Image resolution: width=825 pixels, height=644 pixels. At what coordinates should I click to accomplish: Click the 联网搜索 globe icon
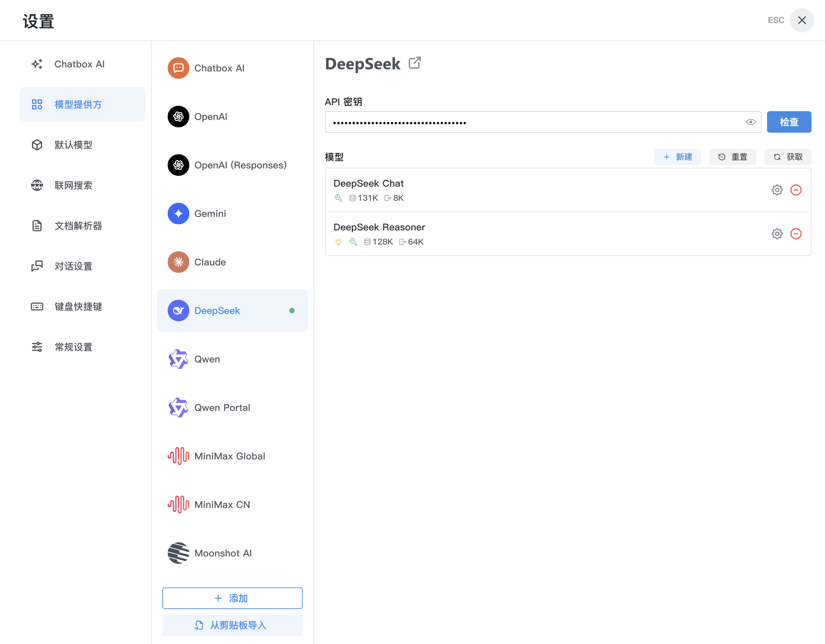click(x=37, y=185)
